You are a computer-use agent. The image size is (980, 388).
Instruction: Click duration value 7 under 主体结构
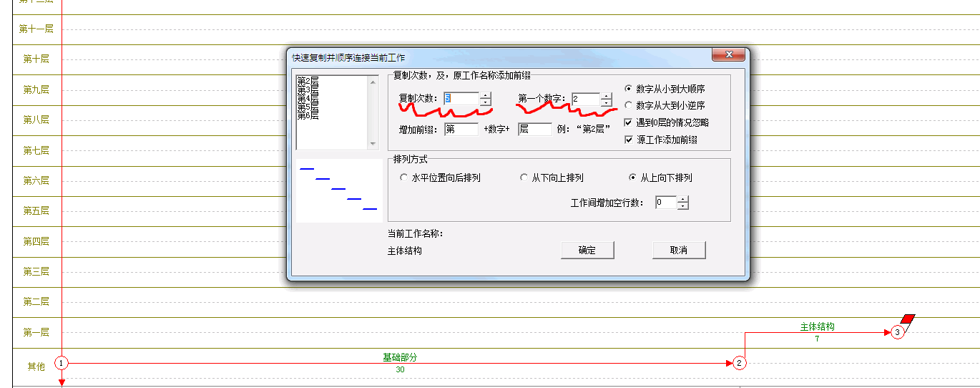click(817, 339)
